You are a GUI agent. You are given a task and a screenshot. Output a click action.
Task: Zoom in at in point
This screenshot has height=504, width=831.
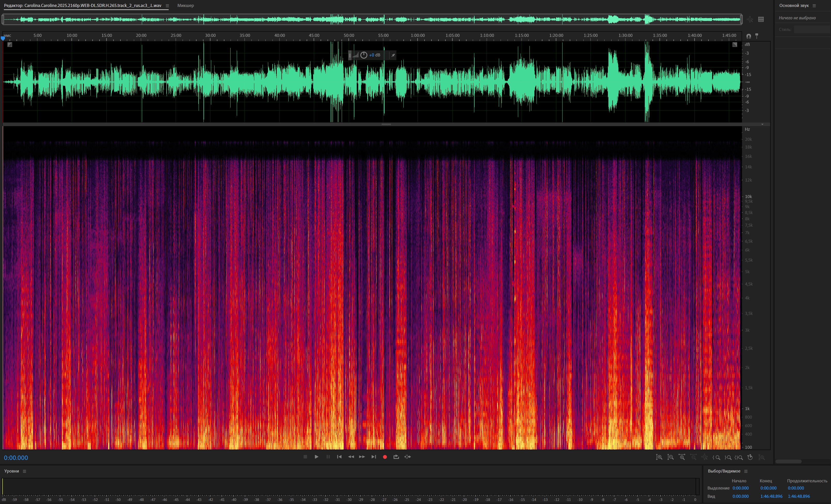point(716,458)
